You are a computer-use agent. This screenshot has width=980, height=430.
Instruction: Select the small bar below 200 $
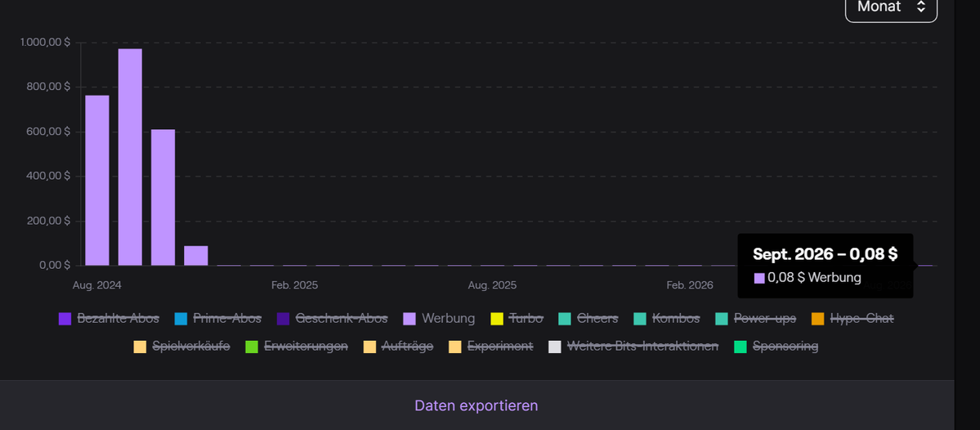tap(195, 256)
